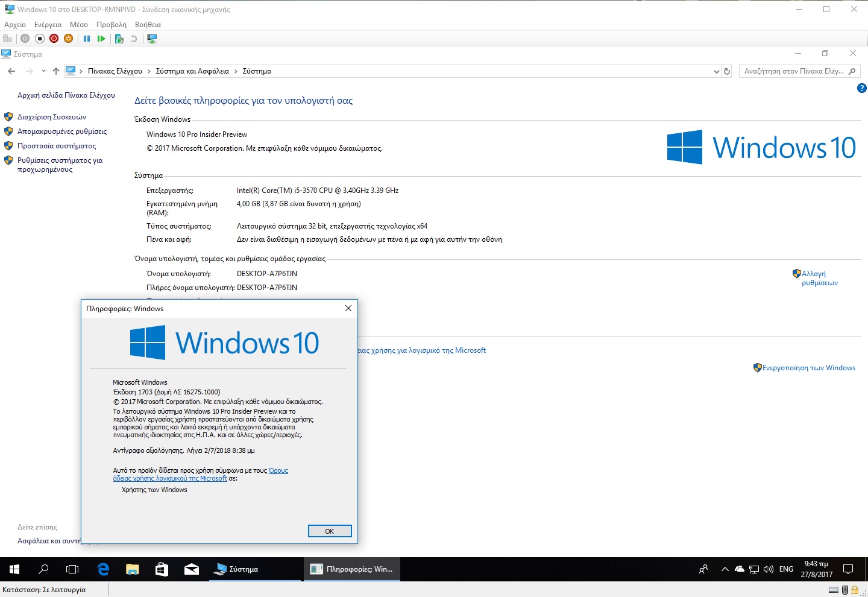Viewport: 868px width, 597px height.
Task: Expand the address bar history dropdown
Action: tap(716, 71)
